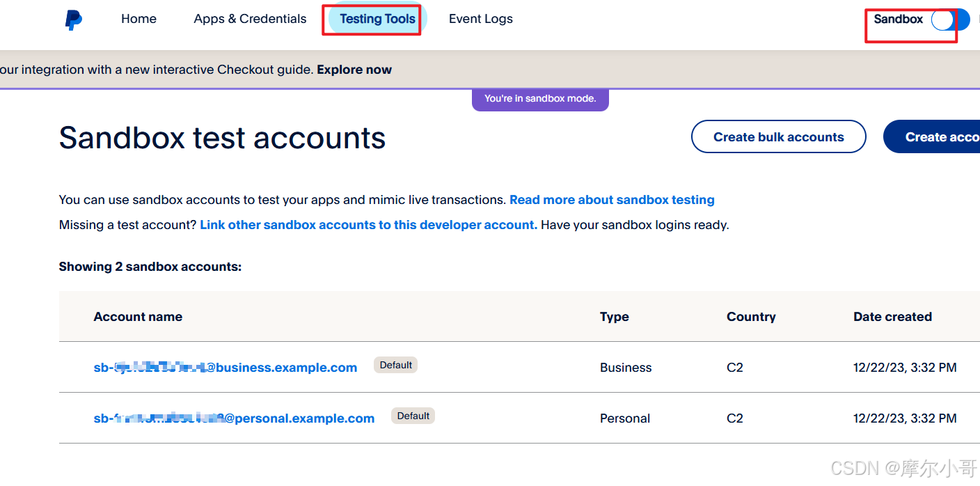980x486 pixels.
Task: Click the PayPal logo icon
Action: tap(73, 19)
